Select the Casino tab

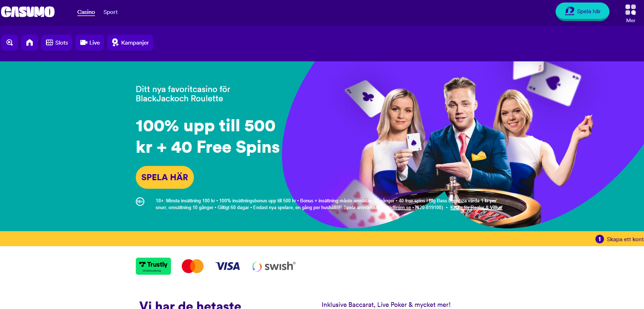click(x=86, y=12)
